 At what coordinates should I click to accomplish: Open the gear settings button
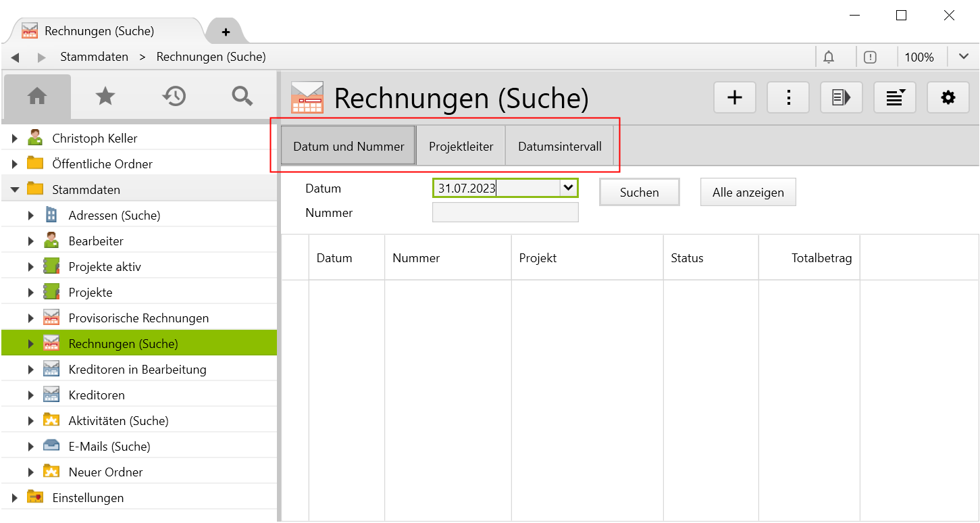pyautogui.click(x=948, y=98)
